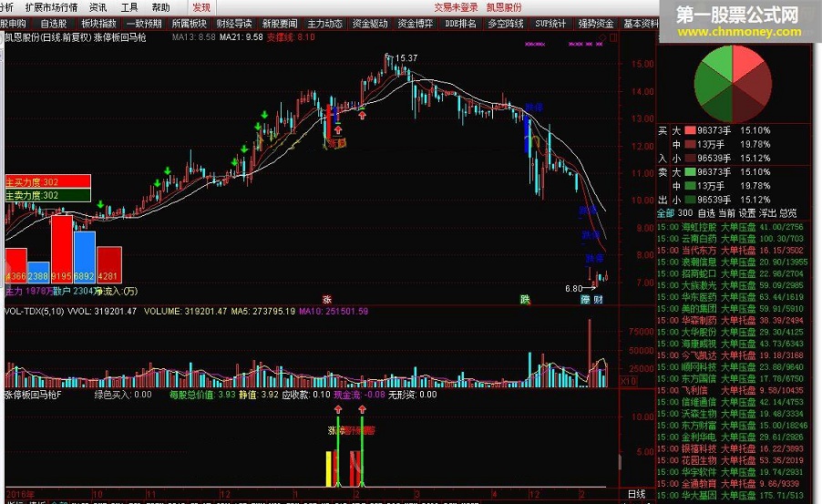
Task: Open the 资金驱动 toolbar button
Action: 370,24
